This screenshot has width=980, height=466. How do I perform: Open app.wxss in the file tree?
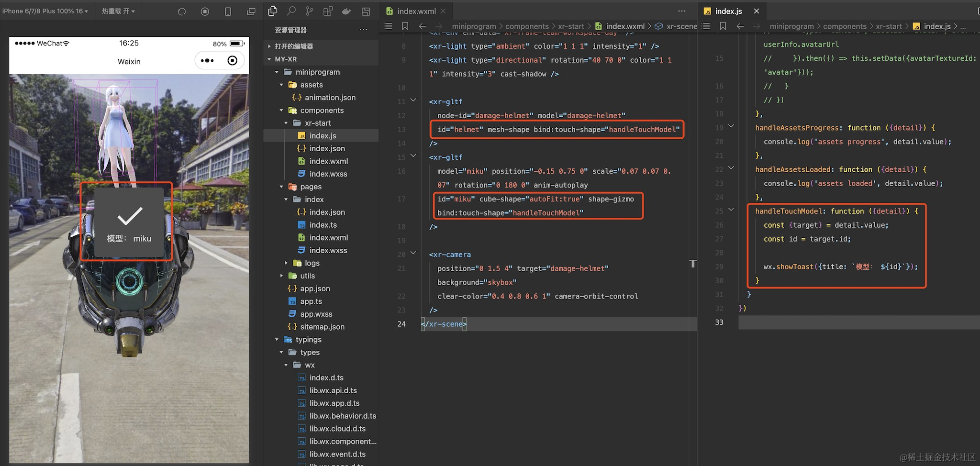[316, 314]
